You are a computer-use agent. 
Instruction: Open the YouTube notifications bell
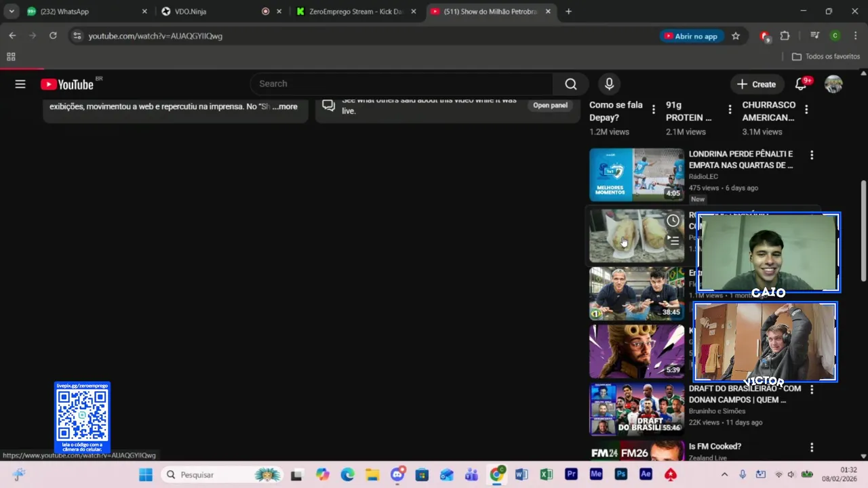tap(801, 84)
